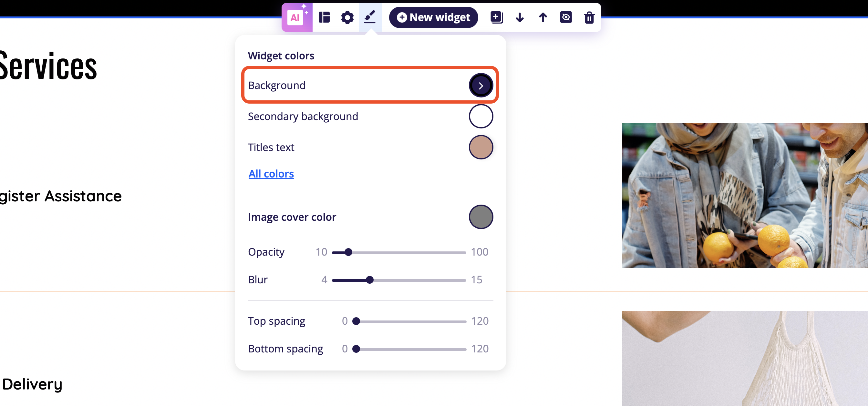This screenshot has height=406, width=868.
Task: Choose the Image cover color swatch
Action: pos(481,217)
